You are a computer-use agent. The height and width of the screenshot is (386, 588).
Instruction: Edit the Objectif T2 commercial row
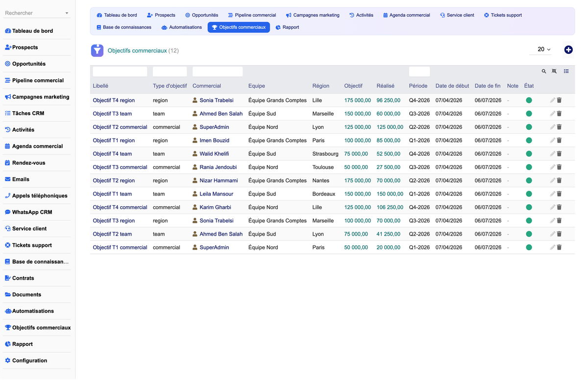pyautogui.click(x=553, y=127)
